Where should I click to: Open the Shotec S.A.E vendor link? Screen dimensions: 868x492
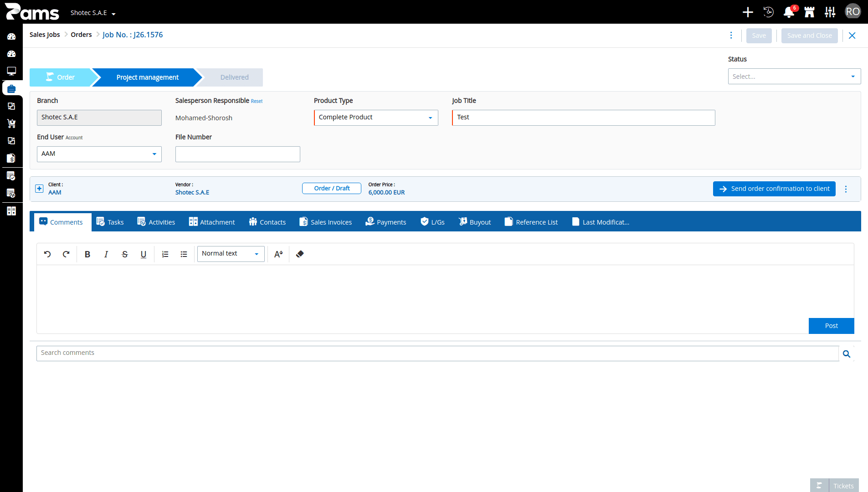tap(192, 192)
